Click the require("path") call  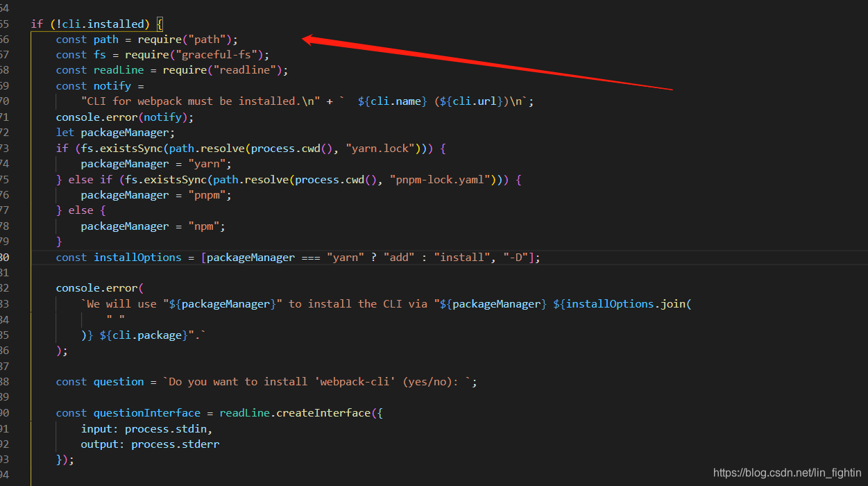click(x=185, y=40)
